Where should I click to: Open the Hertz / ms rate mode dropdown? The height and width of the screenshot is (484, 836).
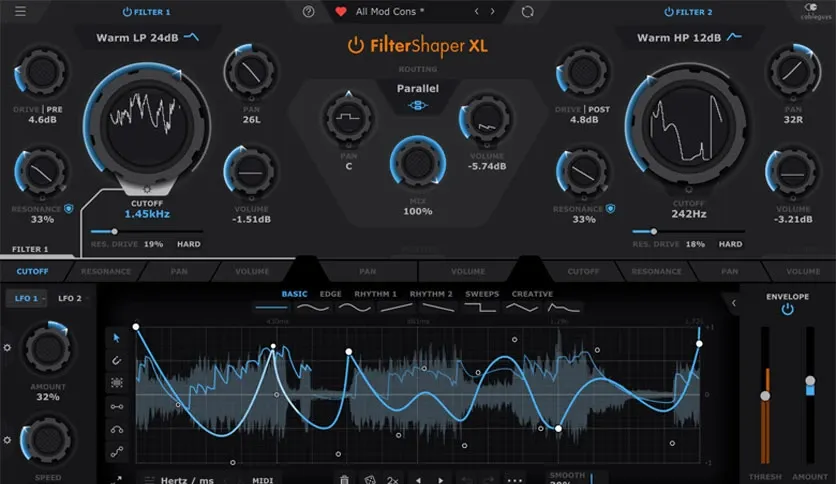(x=187, y=480)
